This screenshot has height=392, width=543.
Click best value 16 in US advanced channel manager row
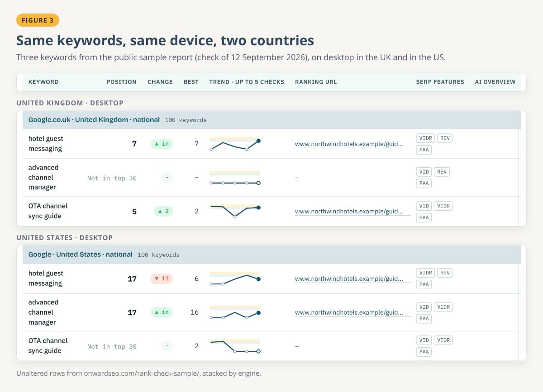195,312
